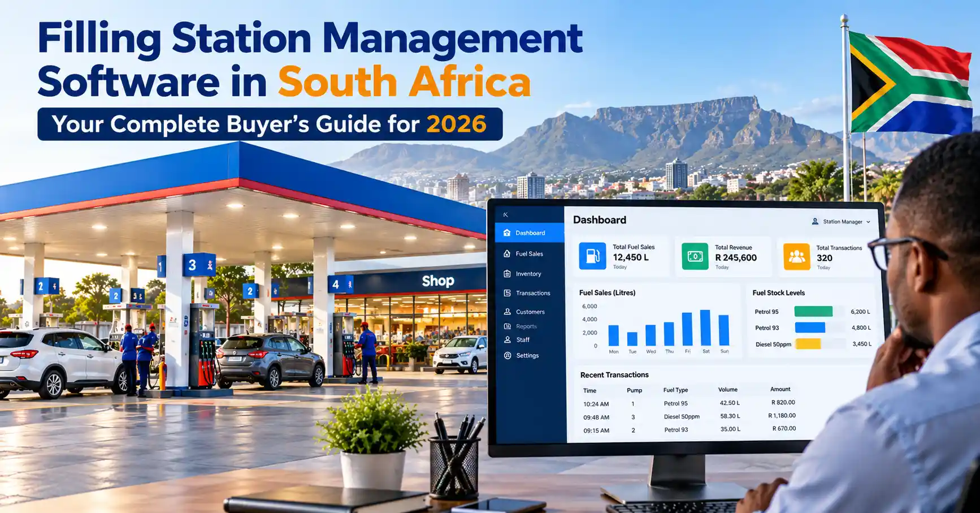980x513 pixels.
Task: Click the Fuel Type column header
Action: pos(675,390)
